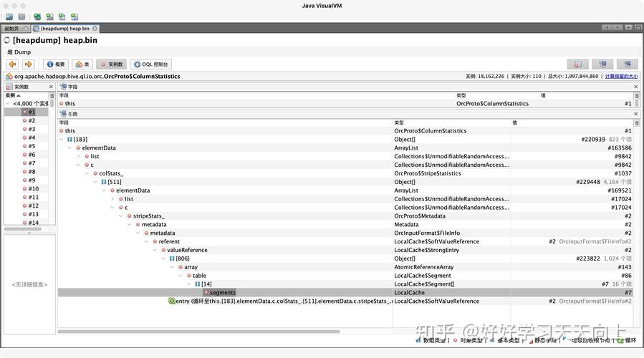
Task: Collapse the first elementData node
Action: click(x=69, y=147)
